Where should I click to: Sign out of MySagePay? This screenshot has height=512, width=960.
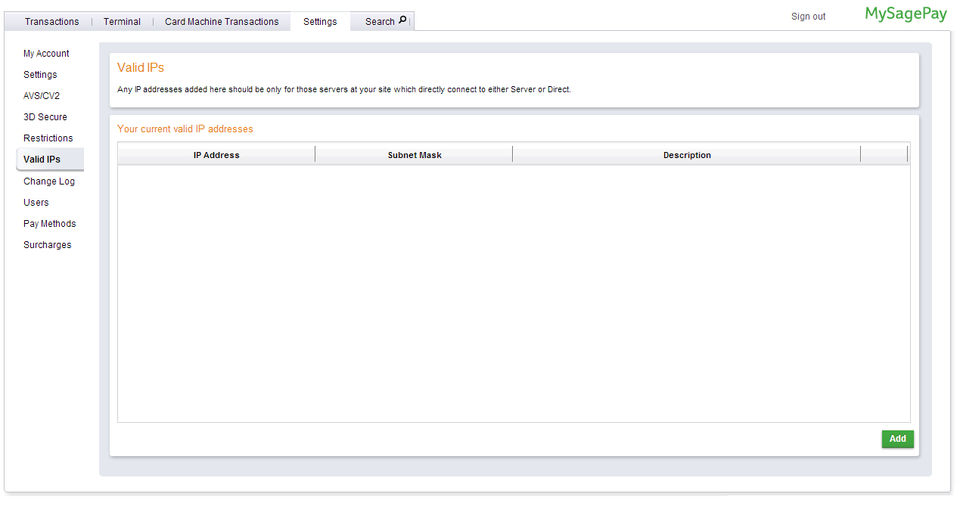click(808, 17)
